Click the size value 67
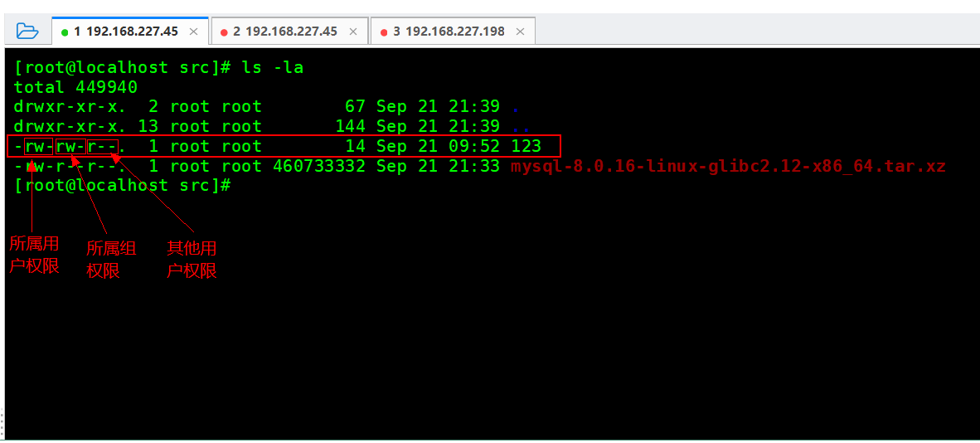The image size is (980, 443). pyautogui.click(x=355, y=107)
